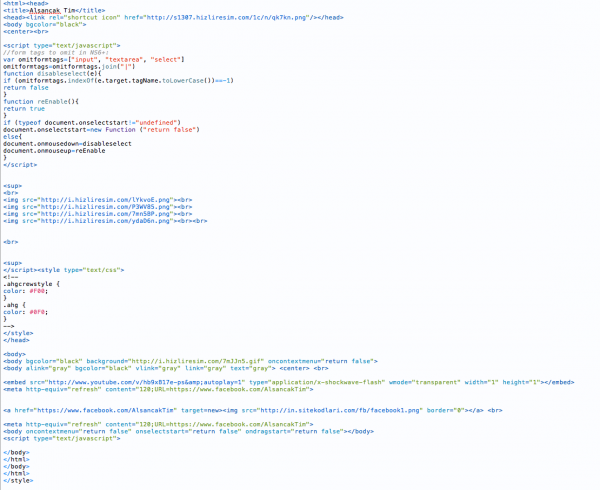Click the .ahgcrewstyle selector line

pyautogui.click(x=31, y=284)
